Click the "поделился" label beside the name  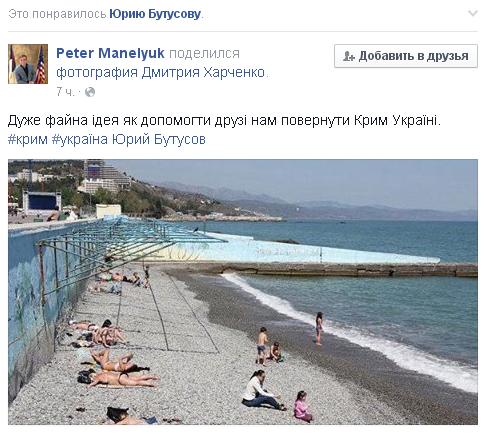coord(204,54)
